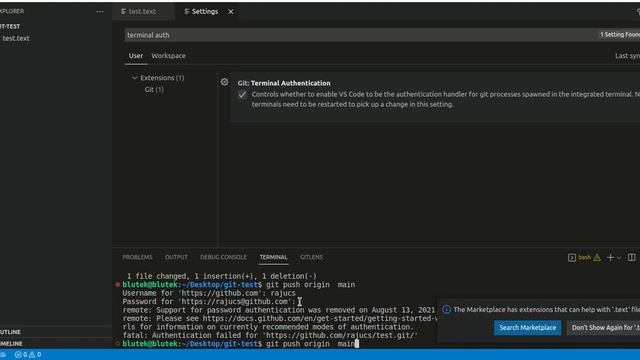Click 'fatal: Authentication failed' terminal line
The image size is (640, 360).
coord(270,336)
